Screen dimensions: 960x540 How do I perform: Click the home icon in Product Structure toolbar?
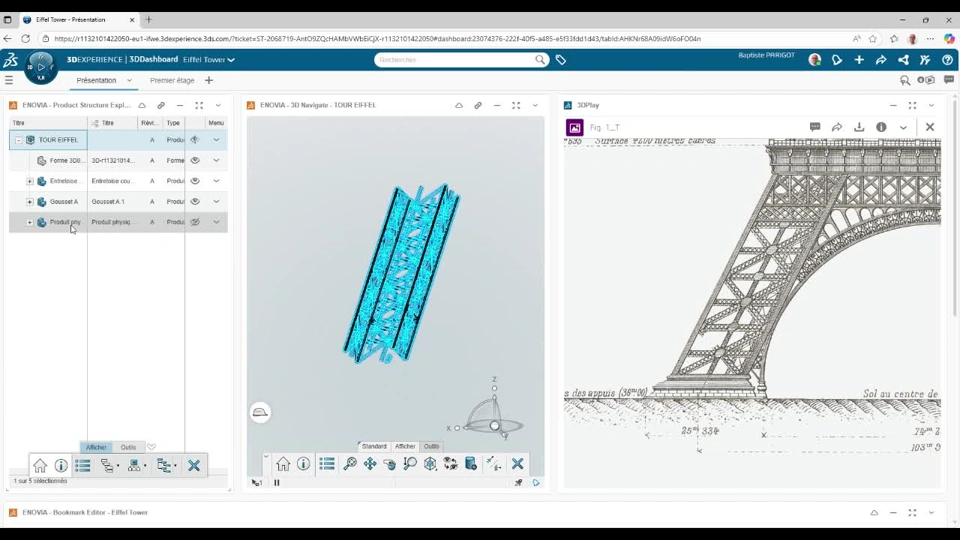pyautogui.click(x=40, y=466)
